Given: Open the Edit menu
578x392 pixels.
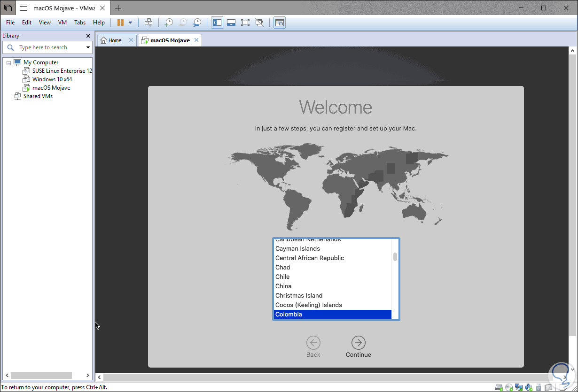Looking at the screenshot, I should tap(27, 23).
